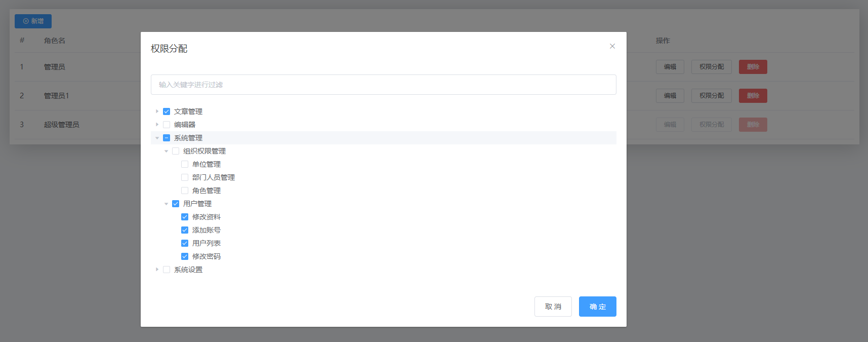Collapse the 用户管理 subtree arrow

point(166,204)
